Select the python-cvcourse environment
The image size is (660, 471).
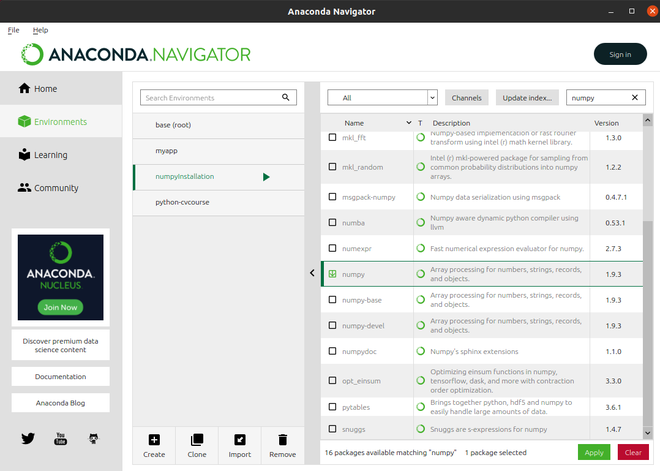[218, 202]
